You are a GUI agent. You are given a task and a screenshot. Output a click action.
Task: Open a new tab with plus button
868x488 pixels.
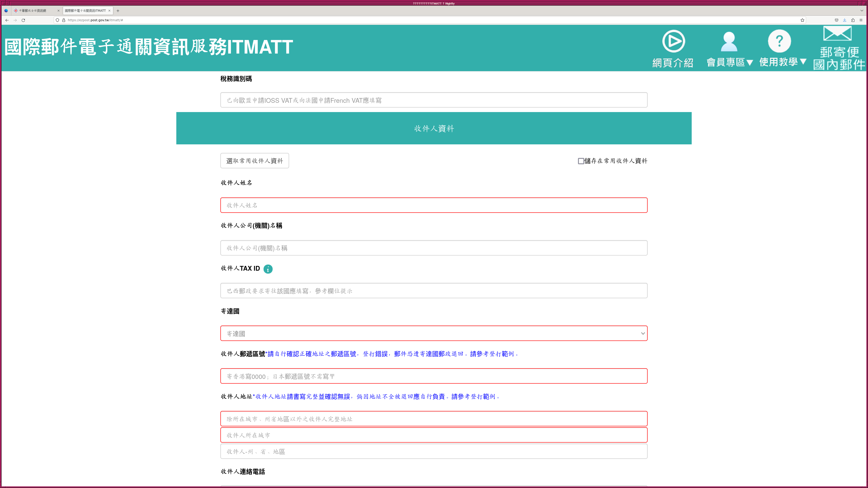click(118, 11)
